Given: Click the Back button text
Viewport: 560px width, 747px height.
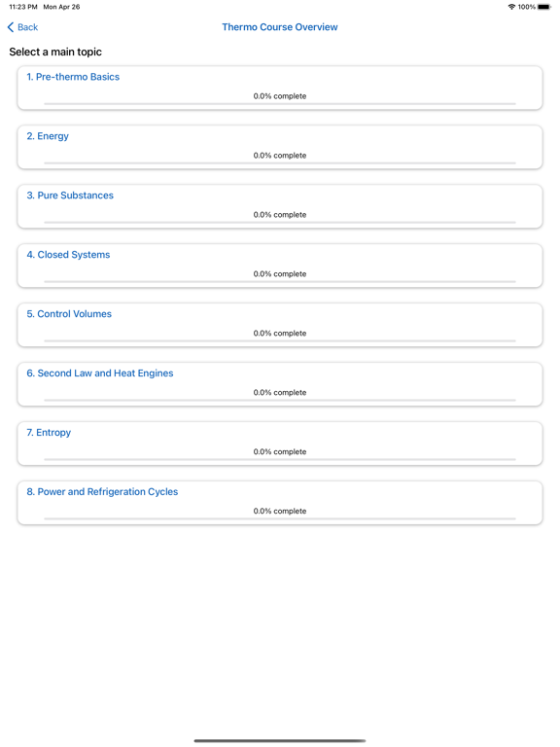Looking at the screenshot, I should (27, 27).
